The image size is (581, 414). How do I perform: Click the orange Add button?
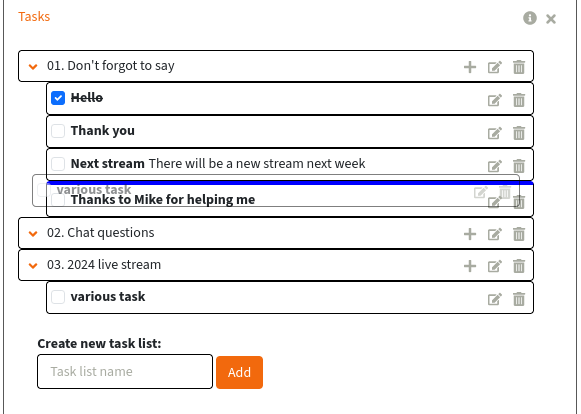(x=239, y=372)
